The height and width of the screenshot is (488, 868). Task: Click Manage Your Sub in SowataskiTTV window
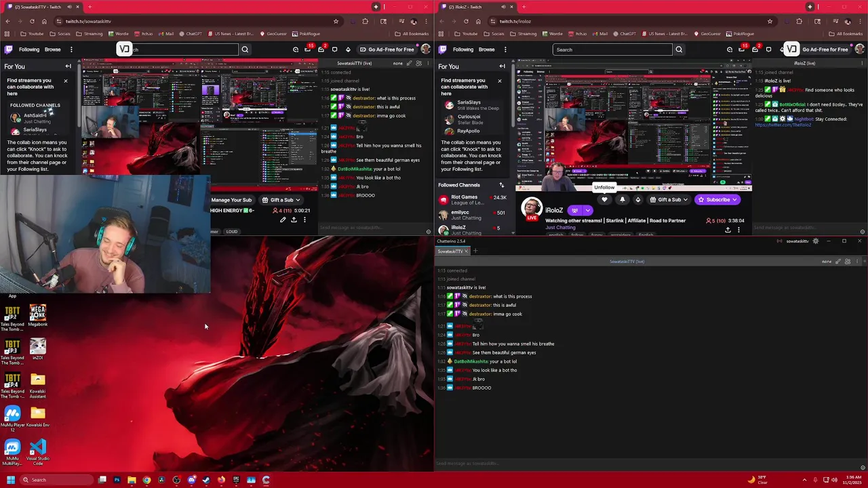pos(231,200)
